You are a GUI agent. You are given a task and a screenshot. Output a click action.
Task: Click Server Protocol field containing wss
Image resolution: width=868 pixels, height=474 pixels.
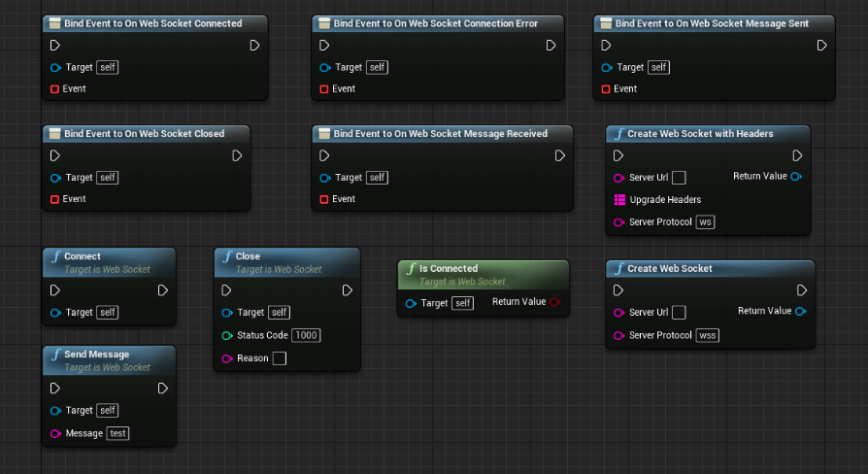coord(708,335)
